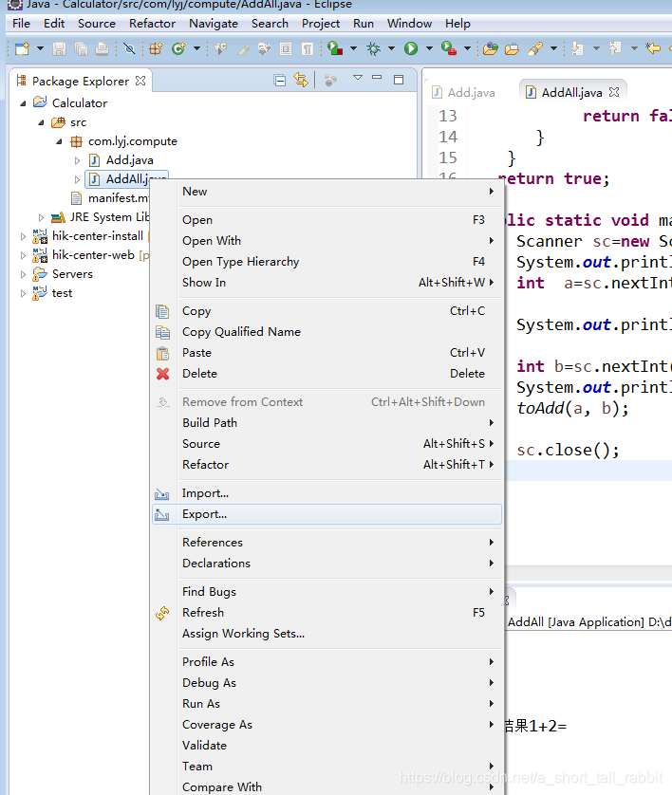Open Package Explorer View Menu triangle
Image resolution: width=672 pixels, height=795 pixels.
pyautogui.click(x=358, y=78)
